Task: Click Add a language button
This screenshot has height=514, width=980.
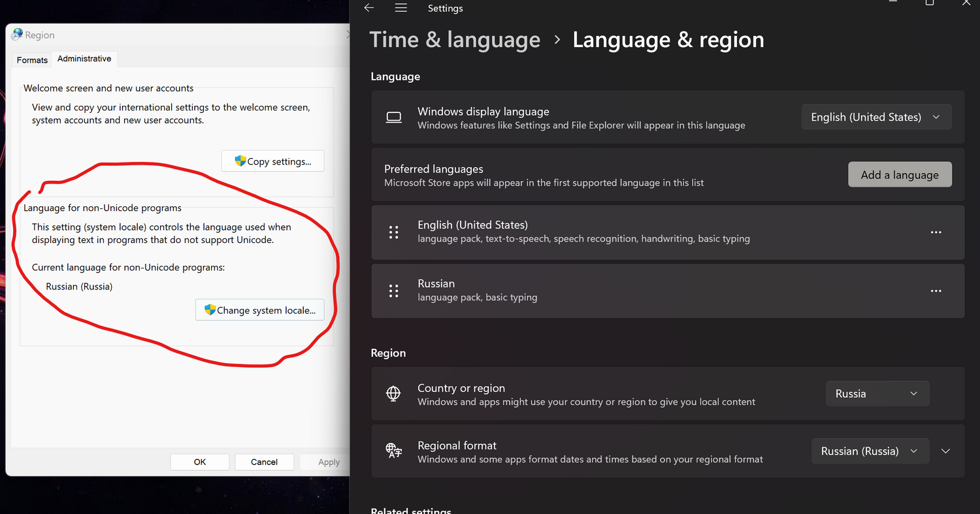Action: click(900, 175)
